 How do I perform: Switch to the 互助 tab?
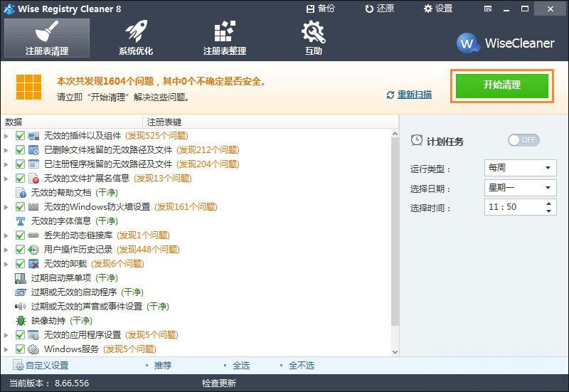point(314,38)
